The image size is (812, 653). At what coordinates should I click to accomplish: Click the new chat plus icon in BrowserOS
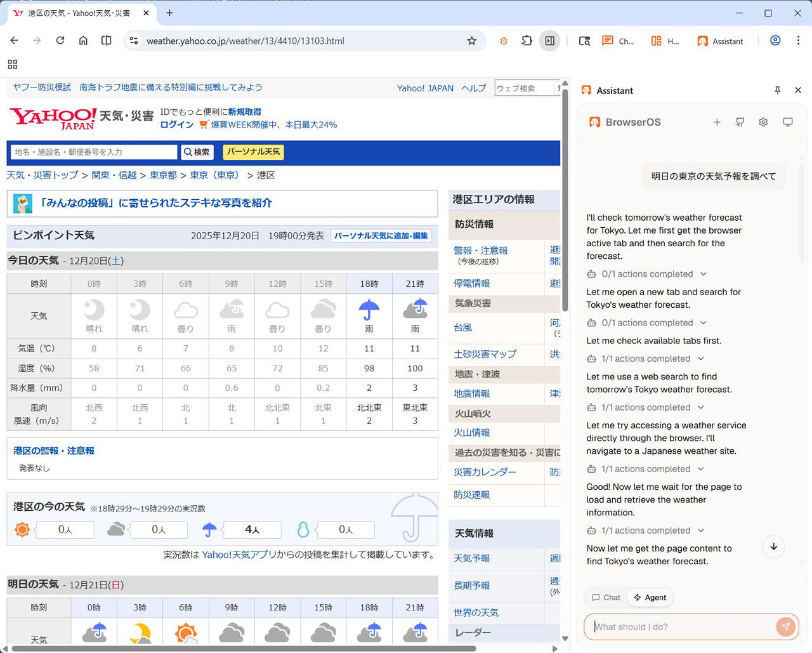pos(717,122)
